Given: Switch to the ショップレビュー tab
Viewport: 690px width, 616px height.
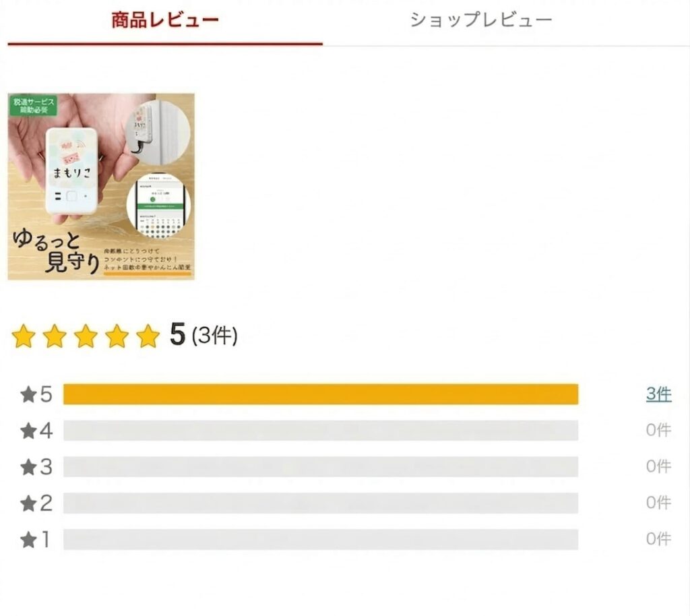Looking at the screenshot, I should [480, 20].
